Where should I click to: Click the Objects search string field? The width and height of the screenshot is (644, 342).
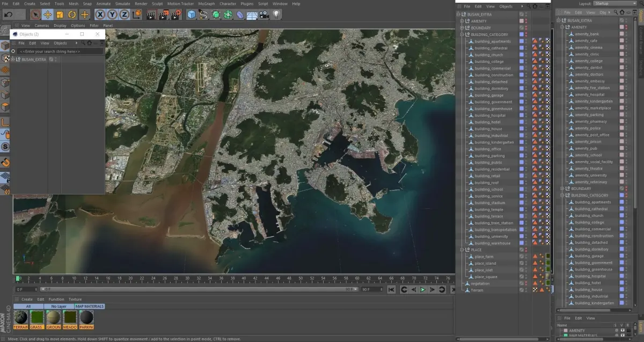coord(59,52)
